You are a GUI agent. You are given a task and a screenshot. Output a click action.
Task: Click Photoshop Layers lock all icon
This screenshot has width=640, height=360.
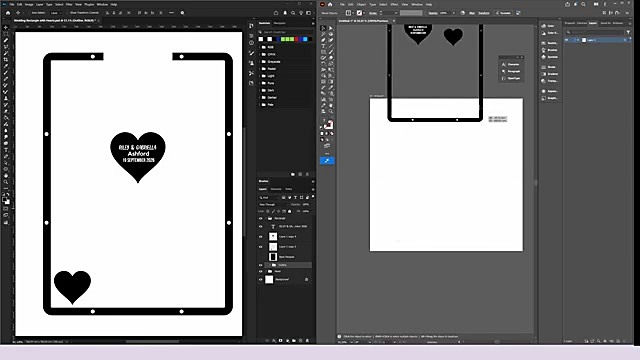pos(290,211)
